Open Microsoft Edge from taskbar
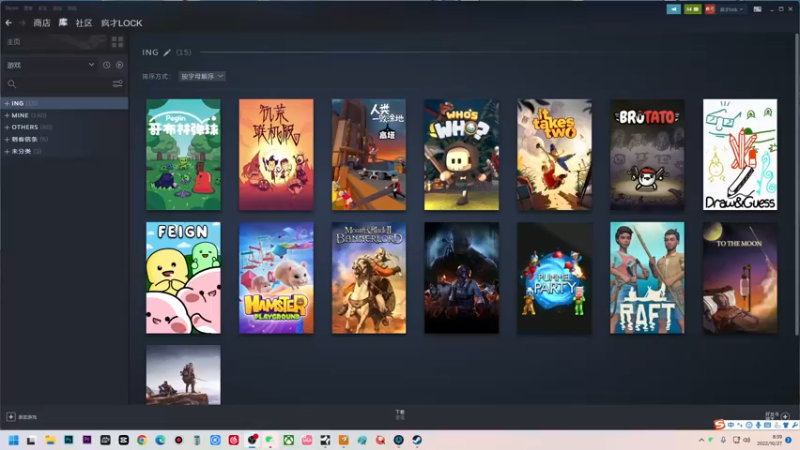Image resolution: width=800 pixels, height=450 pixels. click(x=160, y=440)
